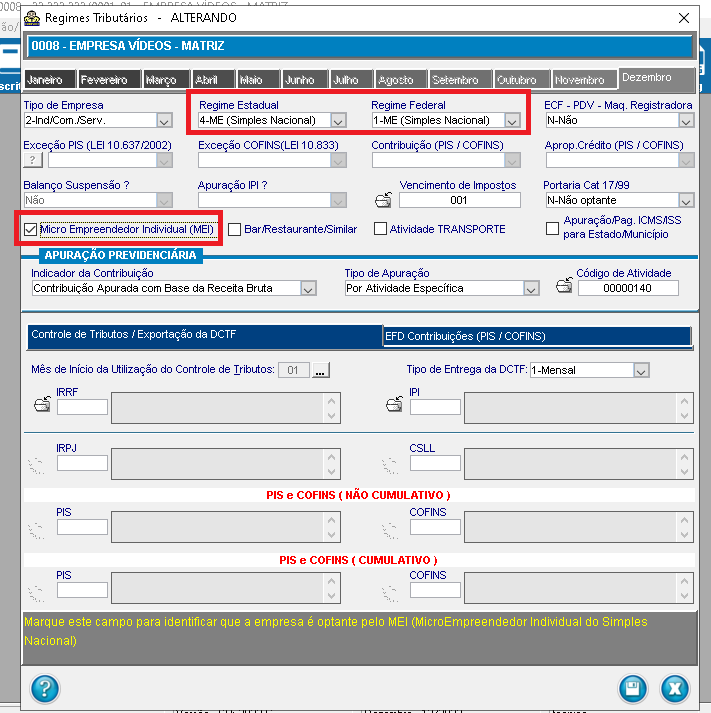
Task: Select the Maio tab
Action: click(258, 80)
